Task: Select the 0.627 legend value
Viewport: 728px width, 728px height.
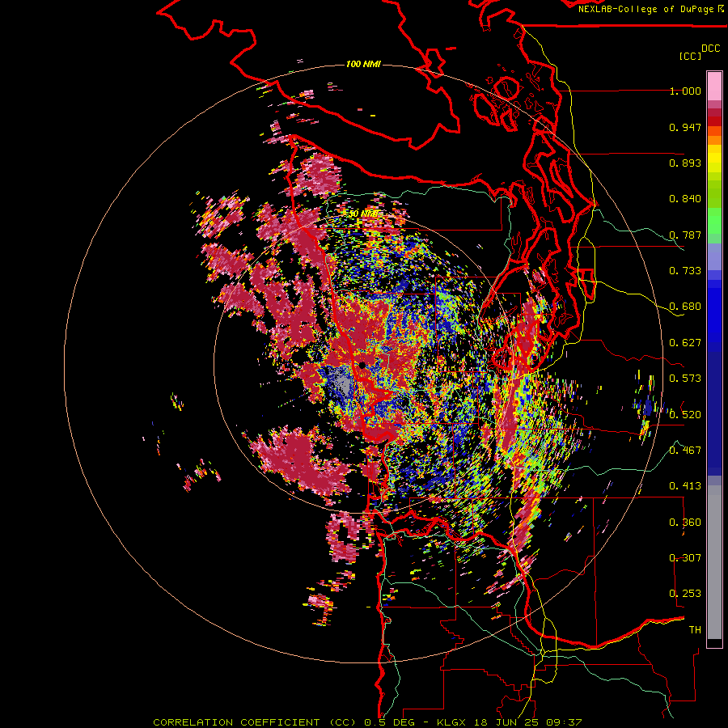Action: (685, 343)
